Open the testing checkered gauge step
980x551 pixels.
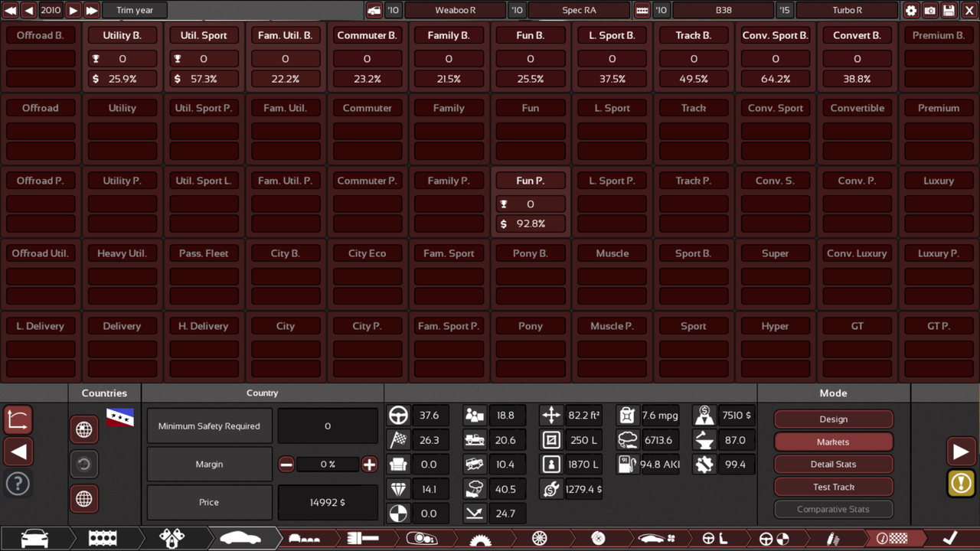click(891, 539)
